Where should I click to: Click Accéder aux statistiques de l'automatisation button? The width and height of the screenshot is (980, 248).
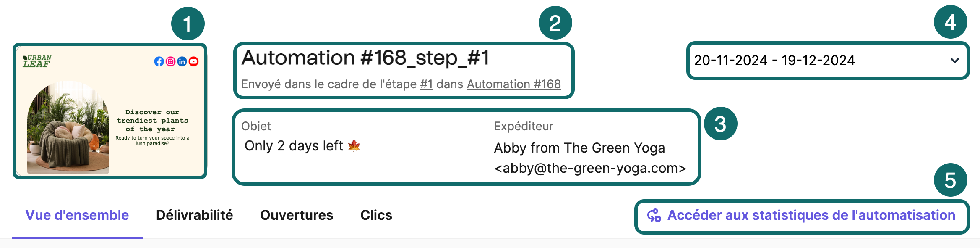(x=802, y=215)
